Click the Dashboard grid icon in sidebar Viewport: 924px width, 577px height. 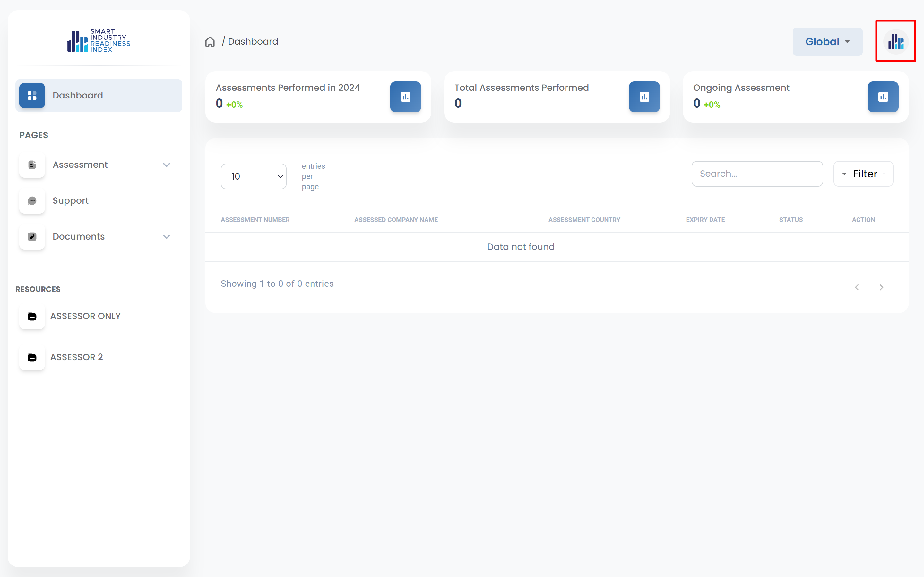32,95
